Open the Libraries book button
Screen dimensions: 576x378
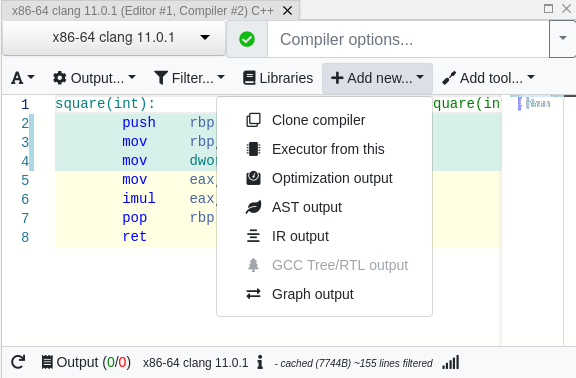pyautogui.click(x=278, y=78)
